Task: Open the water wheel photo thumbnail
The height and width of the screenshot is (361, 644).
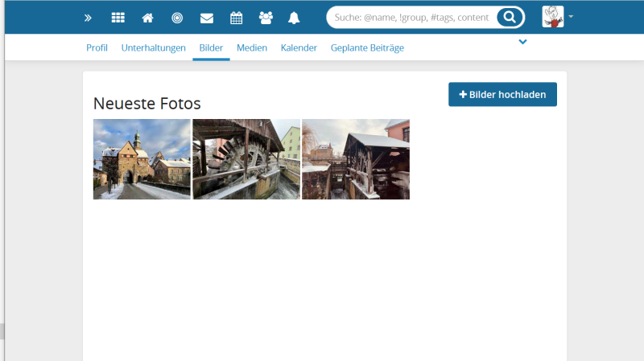Action: pos(246,159)
